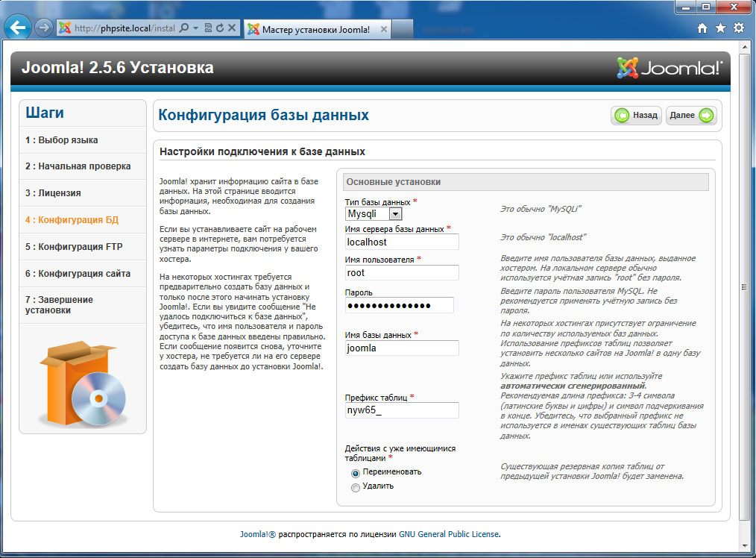Go back using the browser back arrow
Image resolution: width=756 pixels, height=558 pixels.
pyautogui.click(x=18, y=28)
